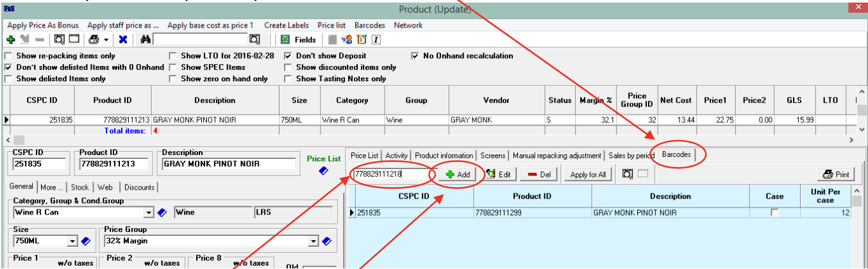Viewport: 868px width, 269px height.
Task: Click the Apply for All button
Action: point(588,174)
